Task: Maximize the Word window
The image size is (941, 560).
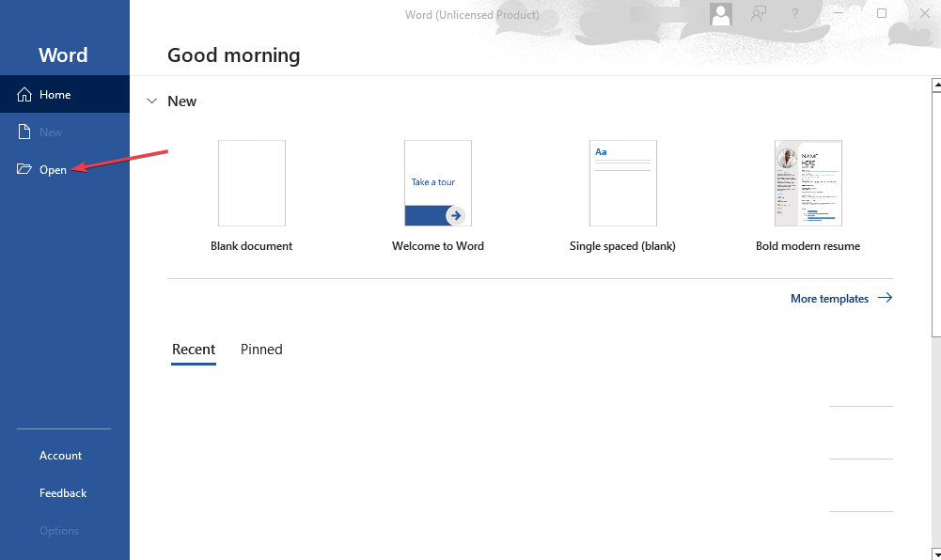Action: (x=882, y=14)
